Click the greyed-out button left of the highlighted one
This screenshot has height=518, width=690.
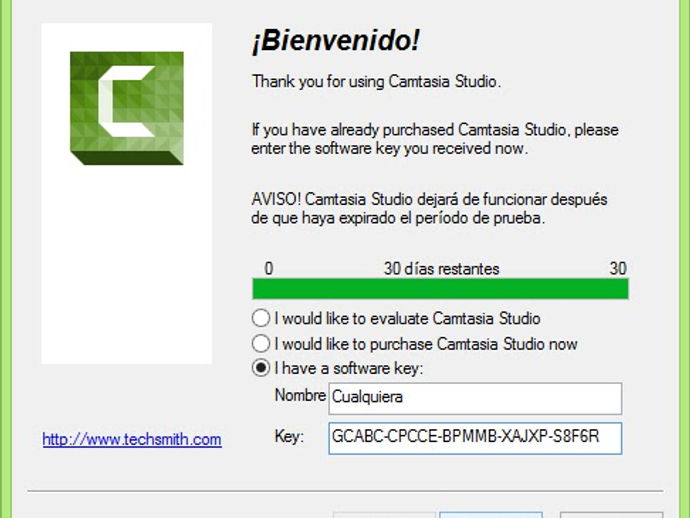(x=384, y=515)
